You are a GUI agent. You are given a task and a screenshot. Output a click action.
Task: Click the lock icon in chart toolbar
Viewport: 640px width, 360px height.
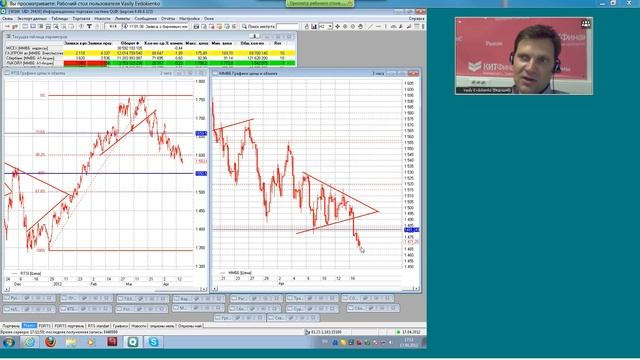pos(307,27)
